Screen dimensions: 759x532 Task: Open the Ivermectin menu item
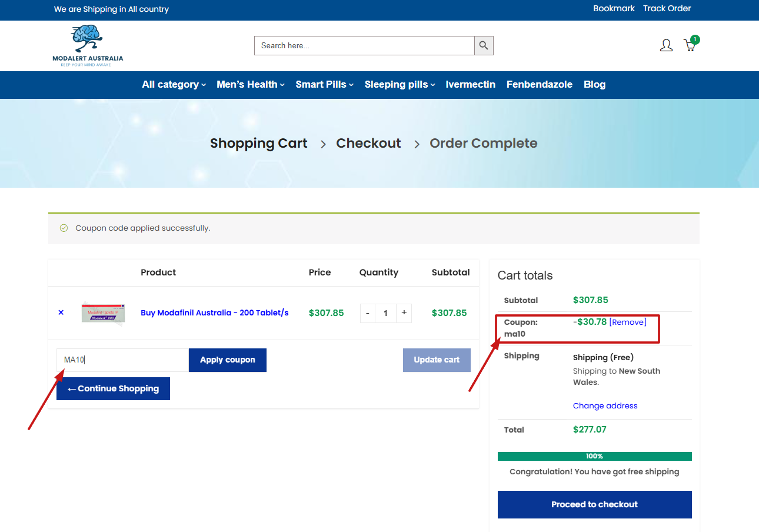coord(470,84)
